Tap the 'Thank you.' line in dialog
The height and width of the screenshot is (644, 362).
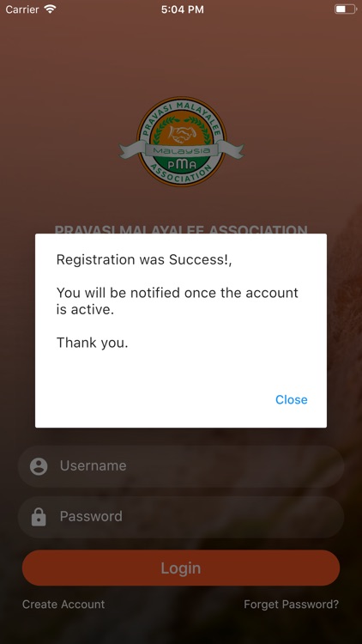(93, 343)
